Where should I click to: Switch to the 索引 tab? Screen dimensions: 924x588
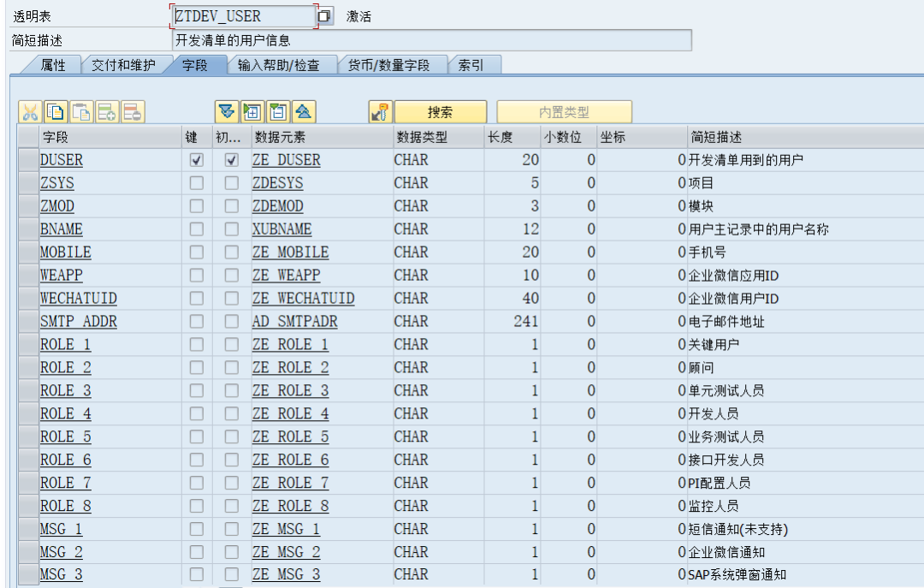click(471, 65)
